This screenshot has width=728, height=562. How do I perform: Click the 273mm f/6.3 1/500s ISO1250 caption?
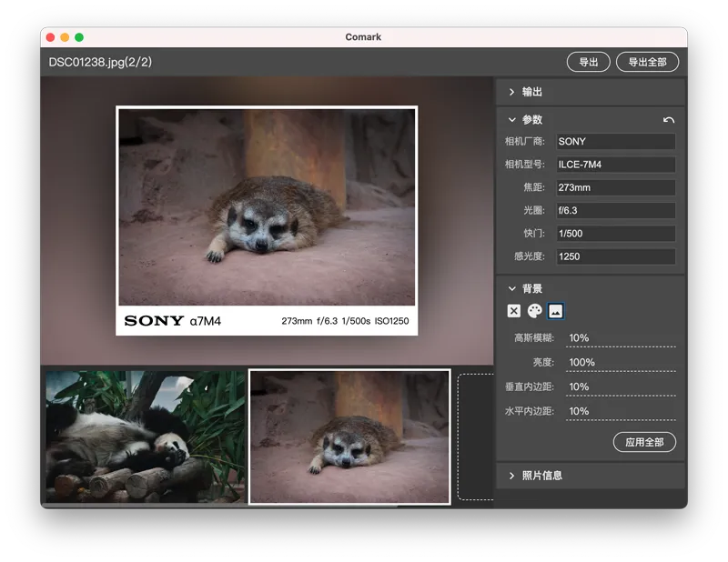click(345, 321)
